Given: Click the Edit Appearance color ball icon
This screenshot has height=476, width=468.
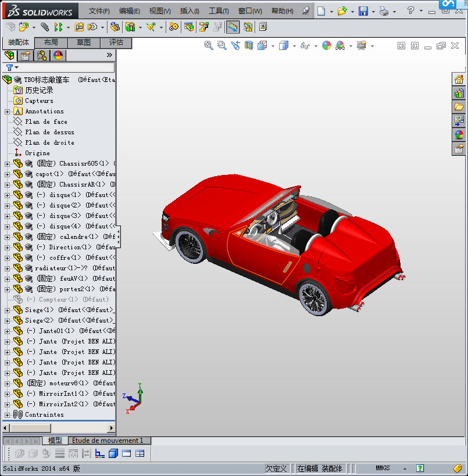Looking at the screenshot, I should click(327, 45).
